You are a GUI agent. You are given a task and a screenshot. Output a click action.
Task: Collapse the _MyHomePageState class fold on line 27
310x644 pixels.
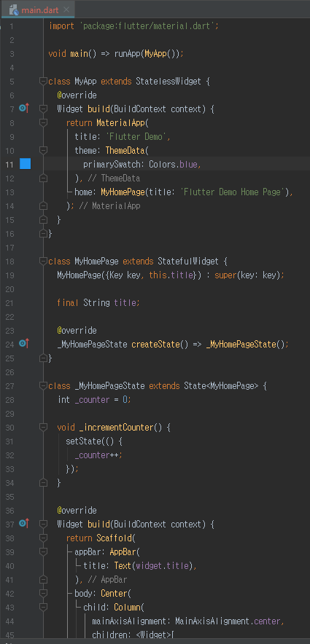[x=43, y=385]
